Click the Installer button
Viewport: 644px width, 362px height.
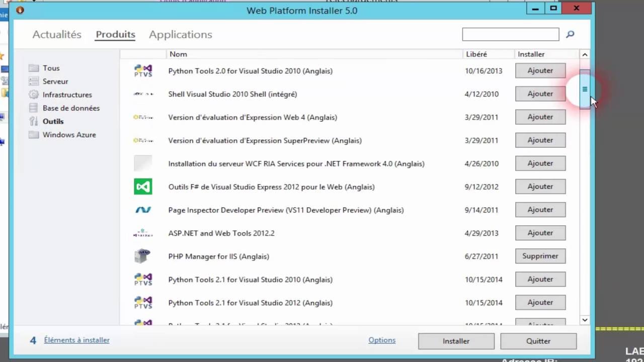point(456,341)
